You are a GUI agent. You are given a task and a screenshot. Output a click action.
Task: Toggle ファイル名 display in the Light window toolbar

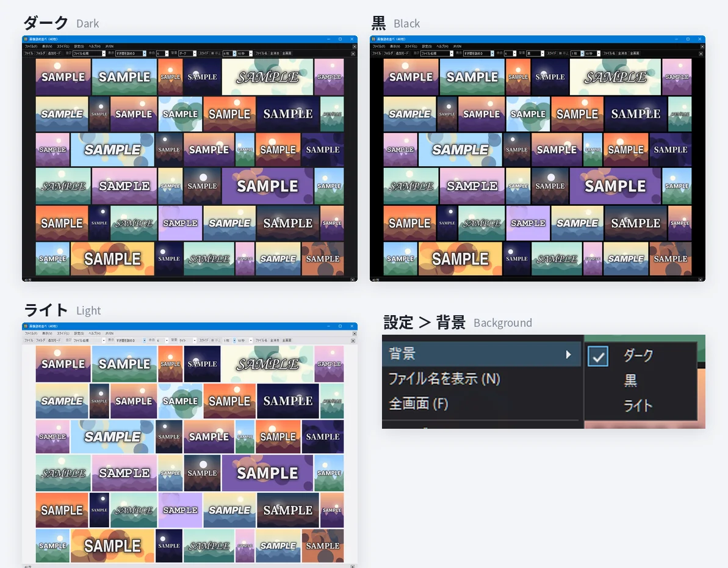[x=261, y=341]
